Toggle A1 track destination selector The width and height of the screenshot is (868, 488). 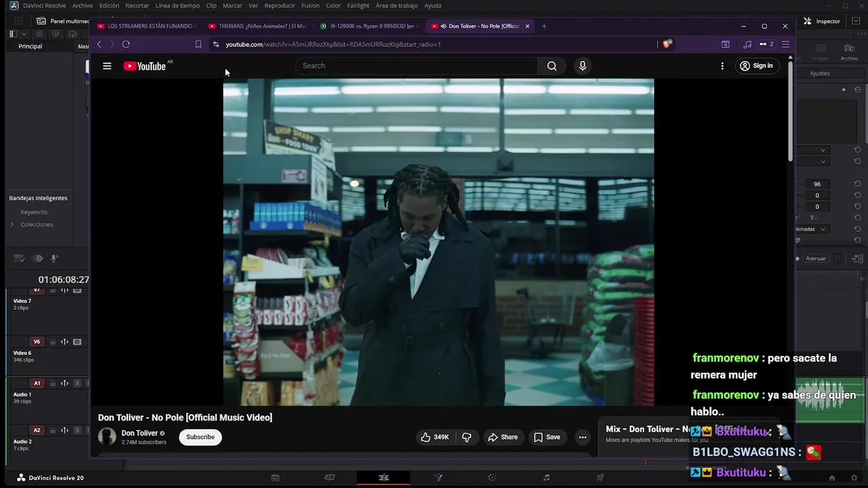point(37,383)
